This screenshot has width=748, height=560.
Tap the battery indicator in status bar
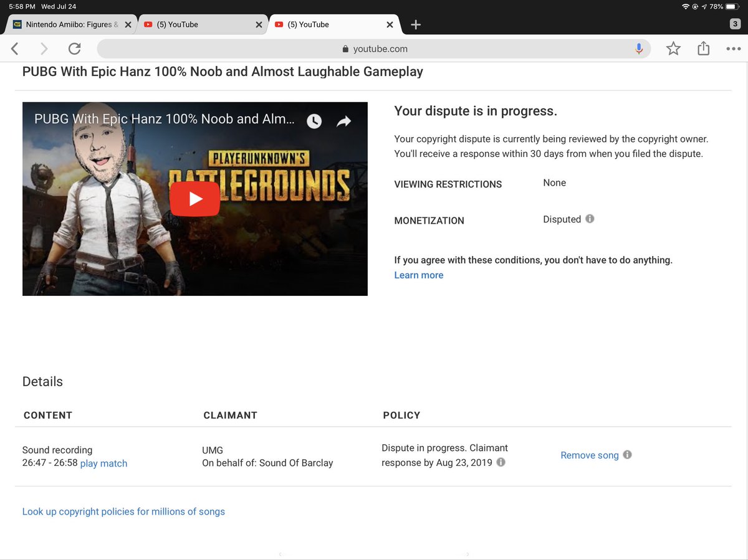[x=733, y=6]
